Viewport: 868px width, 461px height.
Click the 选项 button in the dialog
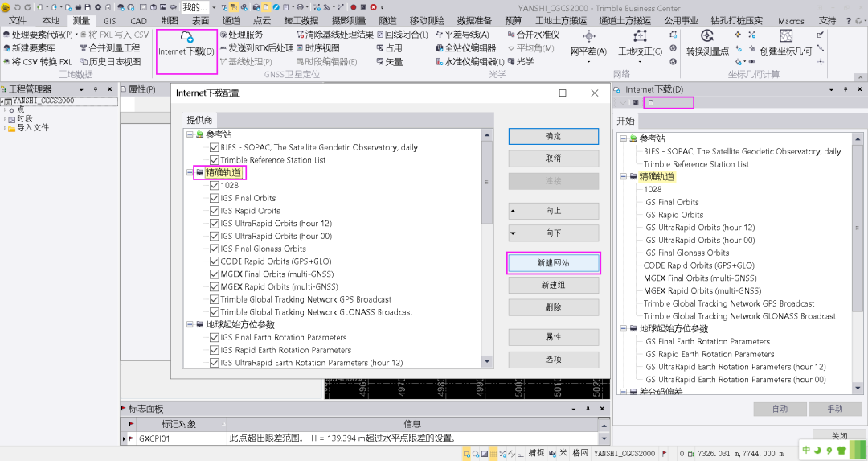point(554,360)
